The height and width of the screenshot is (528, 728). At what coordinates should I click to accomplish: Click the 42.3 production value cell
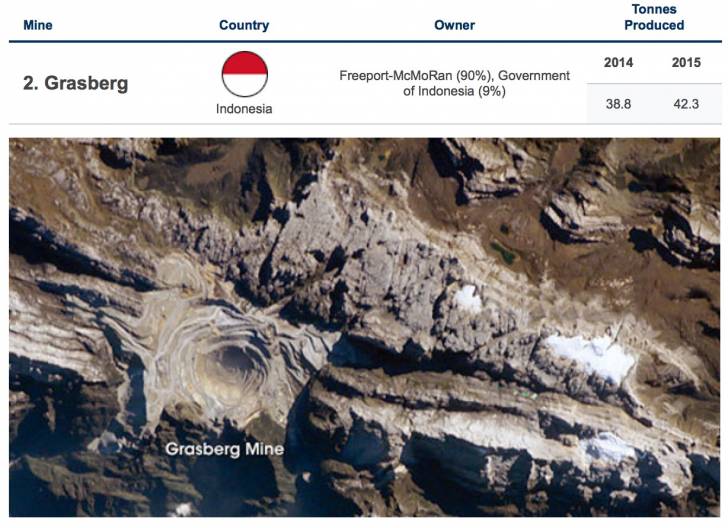686,104
